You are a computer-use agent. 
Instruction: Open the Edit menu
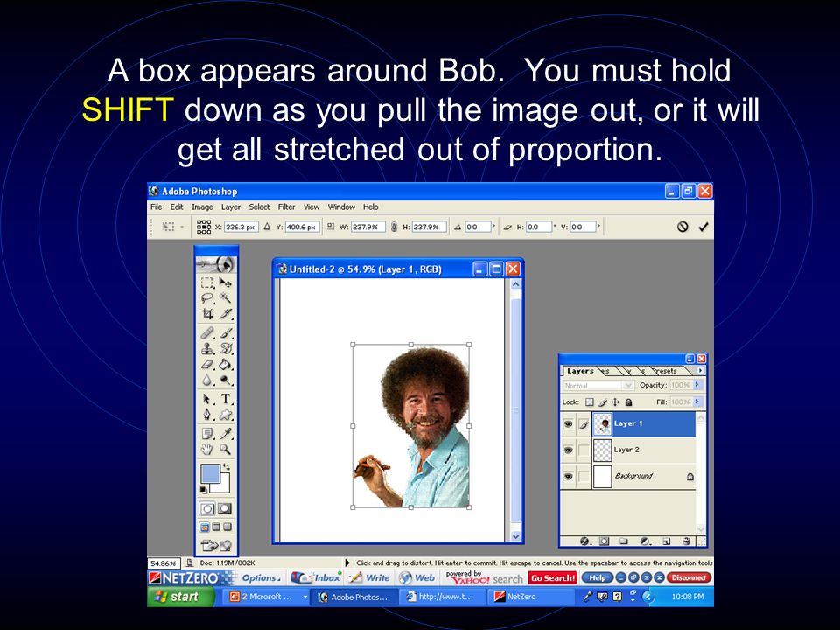point(177,206)
